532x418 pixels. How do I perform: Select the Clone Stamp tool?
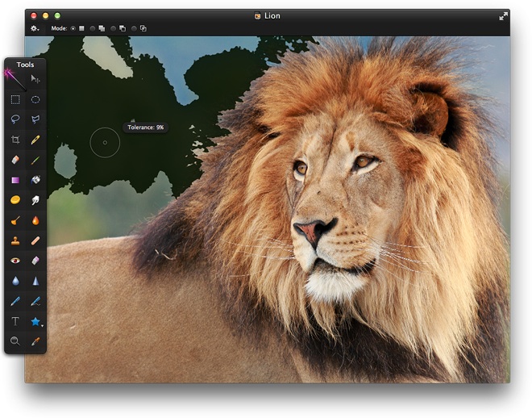pos(15,240)
